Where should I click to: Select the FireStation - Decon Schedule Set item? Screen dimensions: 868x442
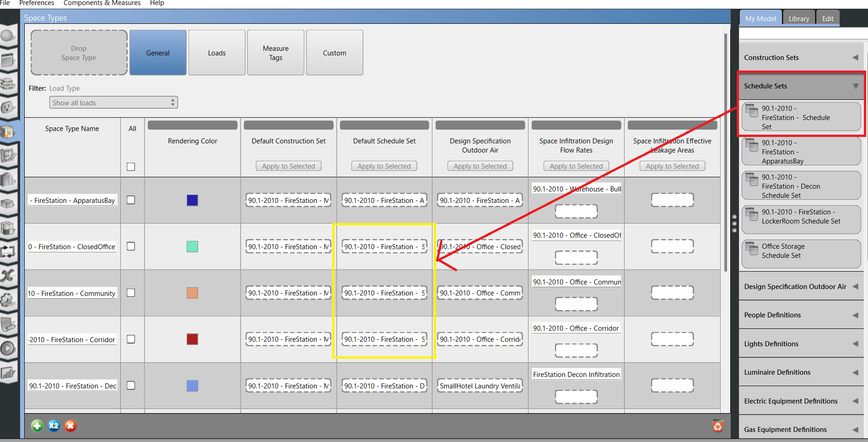pos(801,185)
